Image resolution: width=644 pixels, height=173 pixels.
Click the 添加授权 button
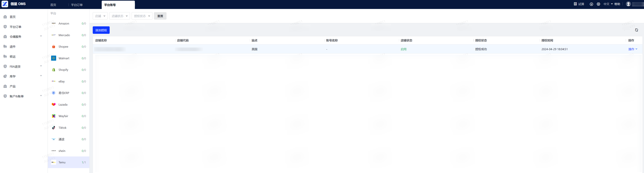(101, 30)
